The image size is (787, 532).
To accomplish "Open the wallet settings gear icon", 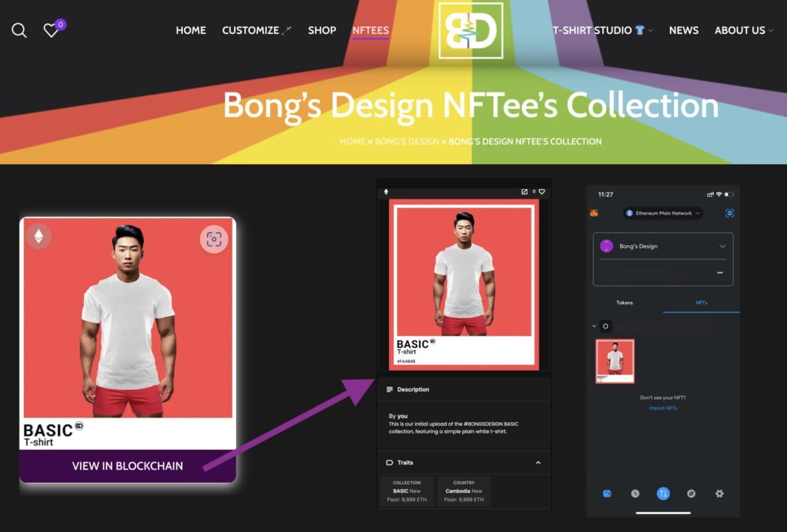I will (719, 493).
